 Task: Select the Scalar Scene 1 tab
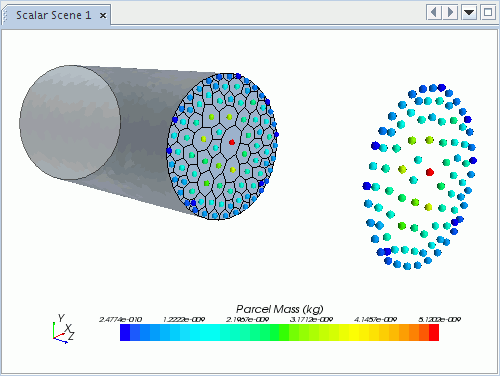pyautogui.click(x=54, y=15)
